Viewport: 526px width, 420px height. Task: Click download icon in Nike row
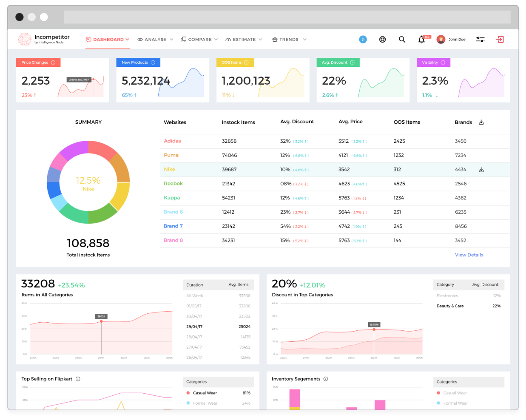point(481,170)
